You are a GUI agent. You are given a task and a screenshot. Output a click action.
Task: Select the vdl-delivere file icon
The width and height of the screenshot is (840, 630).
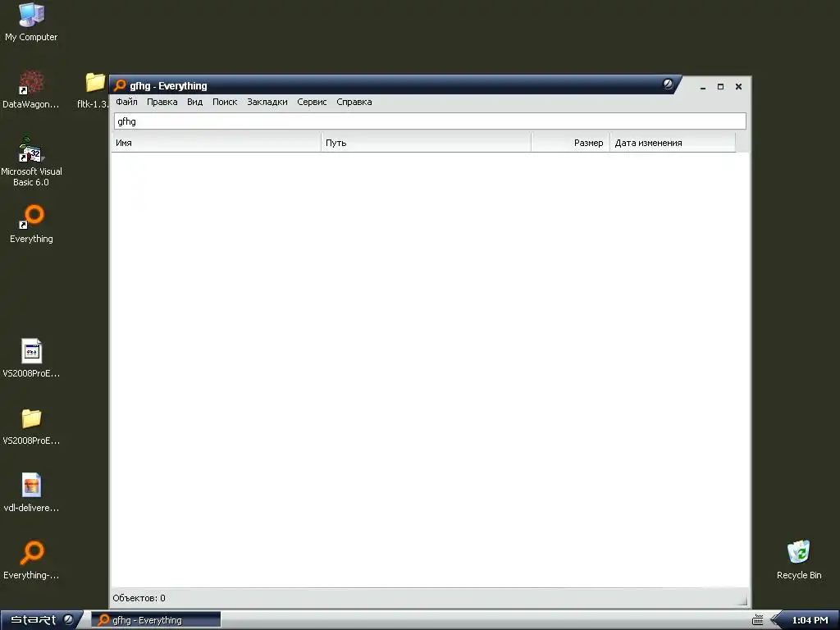[x=31, y=492]
